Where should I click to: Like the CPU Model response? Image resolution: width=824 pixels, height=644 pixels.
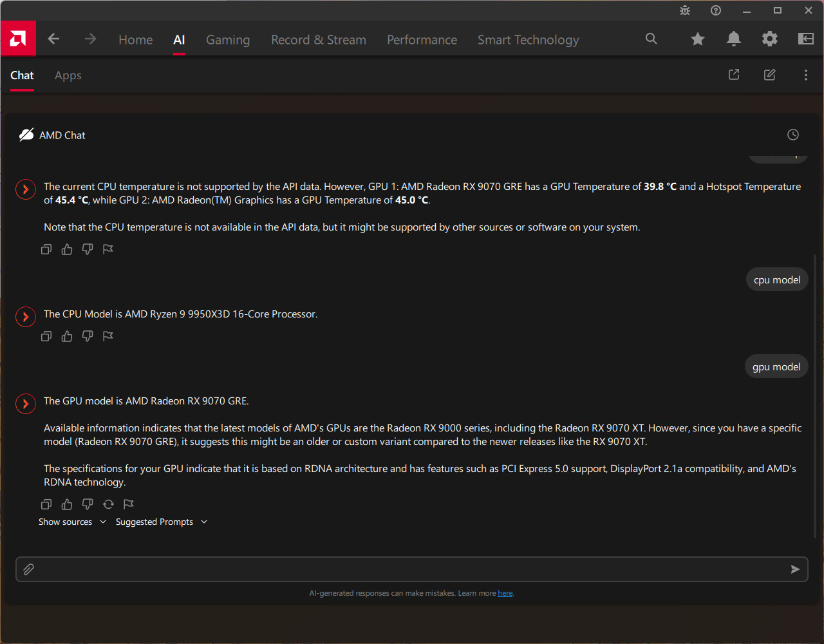point(67,336)
